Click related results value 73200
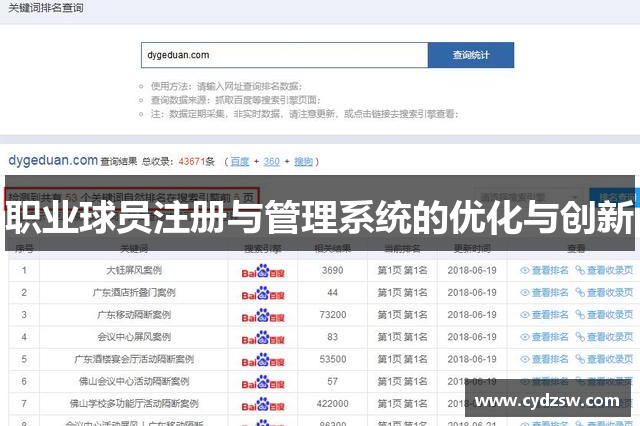The height and width of the screenshot is (426, 640). pos(333,315)
